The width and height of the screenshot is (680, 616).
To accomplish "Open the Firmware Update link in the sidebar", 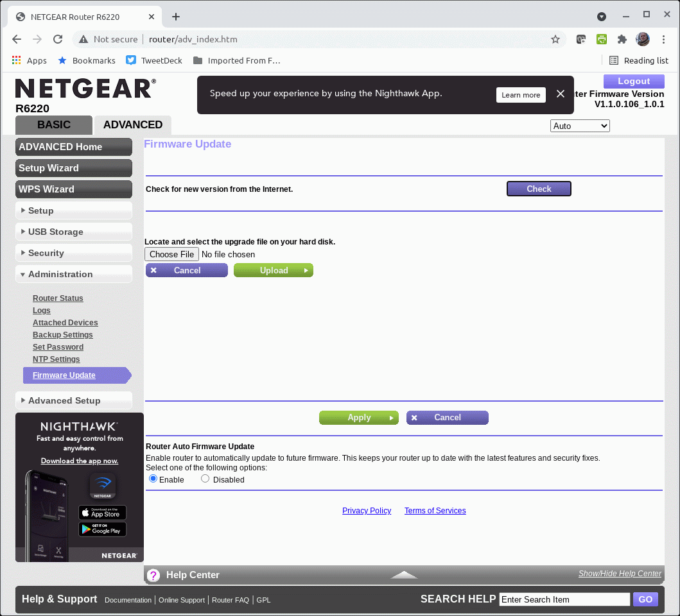I will [64, 375].
